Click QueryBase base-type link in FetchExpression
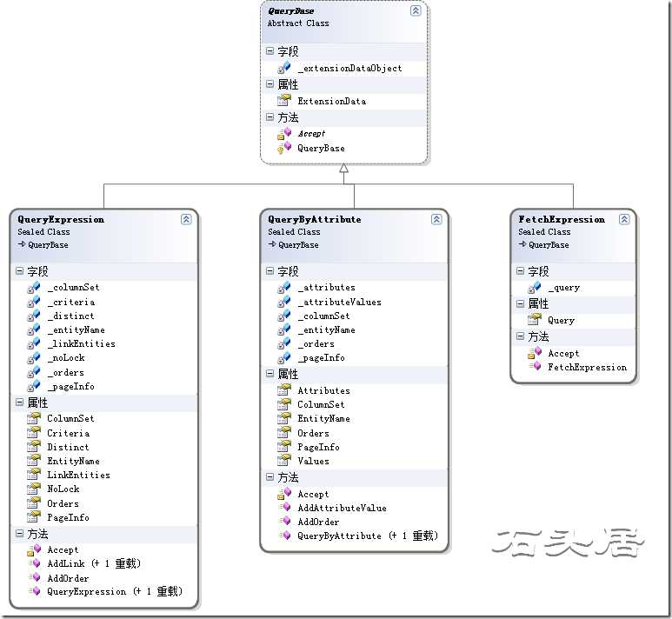 549,245
